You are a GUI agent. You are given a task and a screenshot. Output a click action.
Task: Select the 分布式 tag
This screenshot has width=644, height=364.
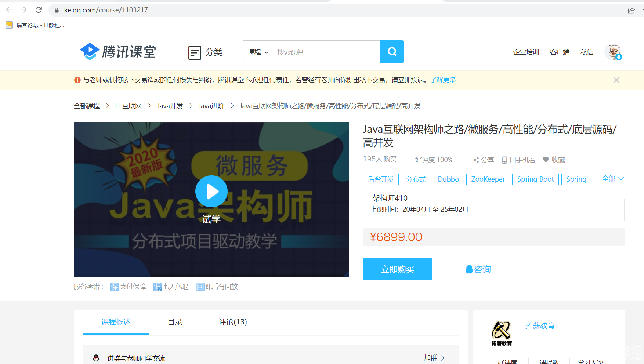[416, 179]
